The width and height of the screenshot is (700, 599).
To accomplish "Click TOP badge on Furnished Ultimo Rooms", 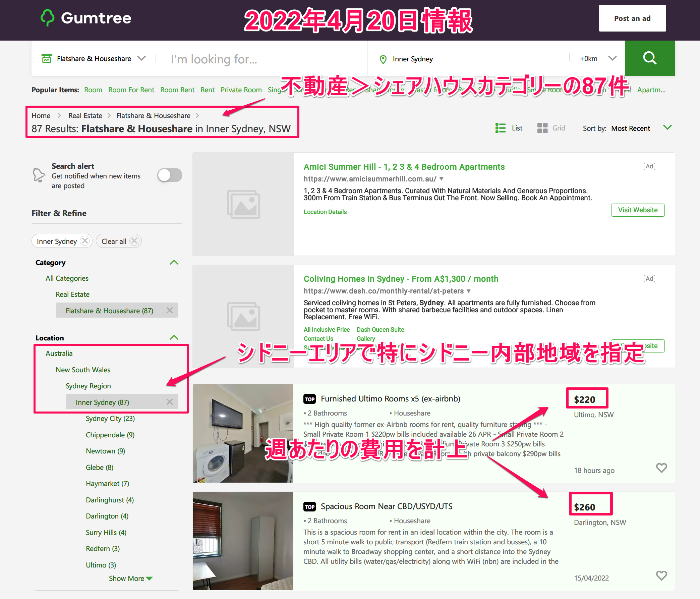I will pyautogui.click(x=309, y=399).
